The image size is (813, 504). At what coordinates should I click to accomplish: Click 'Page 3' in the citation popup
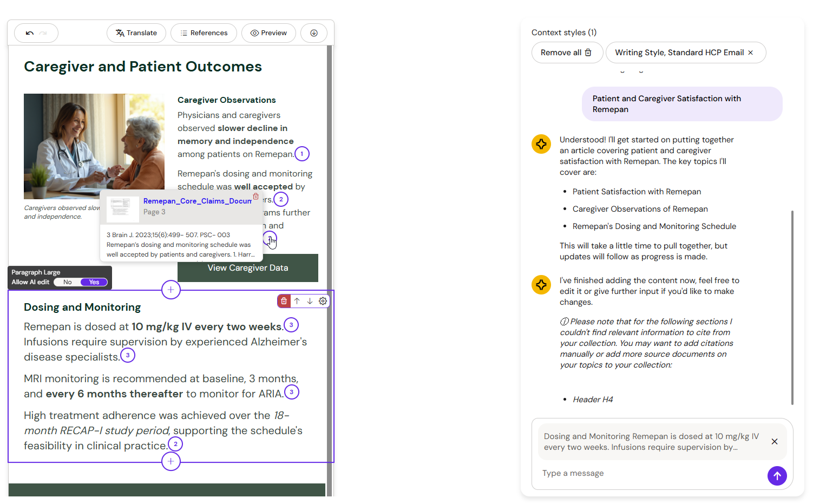pos(154,212)
